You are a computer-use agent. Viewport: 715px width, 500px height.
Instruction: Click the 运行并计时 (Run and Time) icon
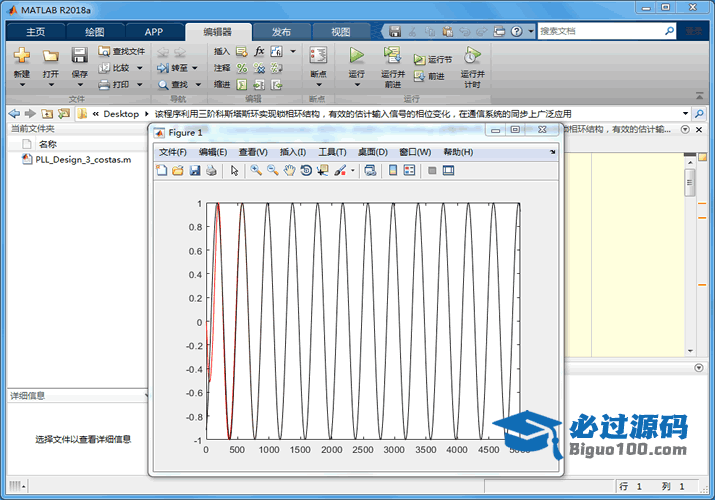point(472,56)
